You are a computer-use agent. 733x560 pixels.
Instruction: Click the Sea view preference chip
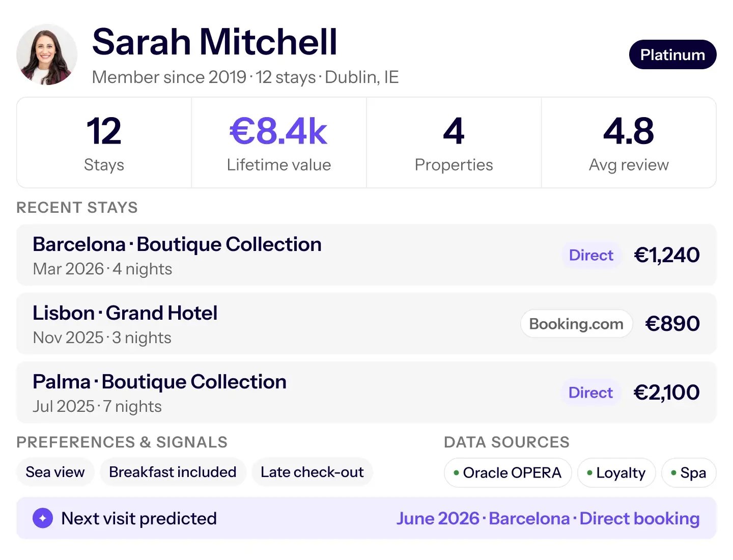[x=55, y=472]
